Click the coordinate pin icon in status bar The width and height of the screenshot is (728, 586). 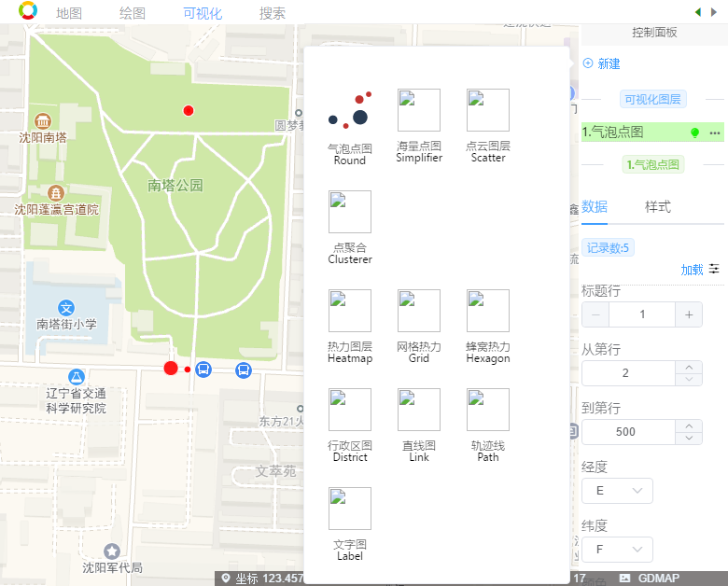pyautogui.click(x=226, y=579)
